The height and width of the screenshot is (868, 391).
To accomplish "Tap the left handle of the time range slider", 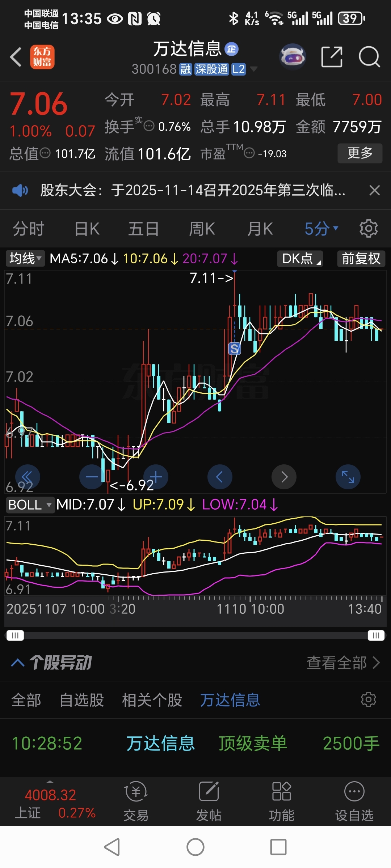I will tap(15, 635).
